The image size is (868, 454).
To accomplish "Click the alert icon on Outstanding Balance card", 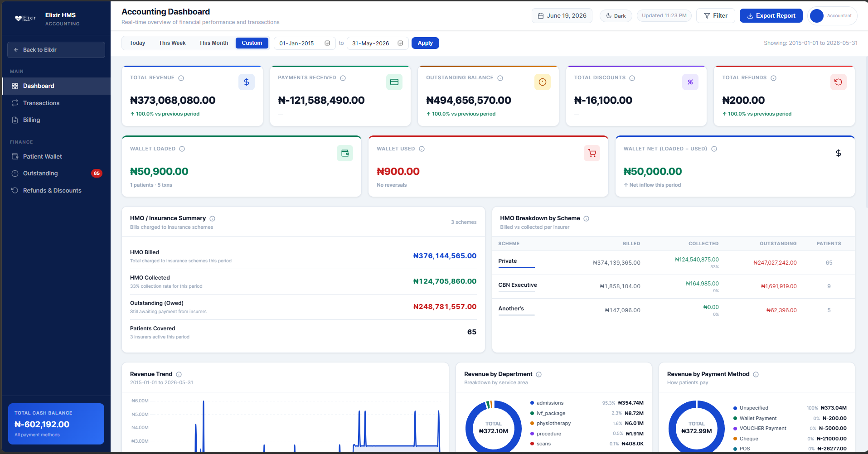I will (543, 82).
